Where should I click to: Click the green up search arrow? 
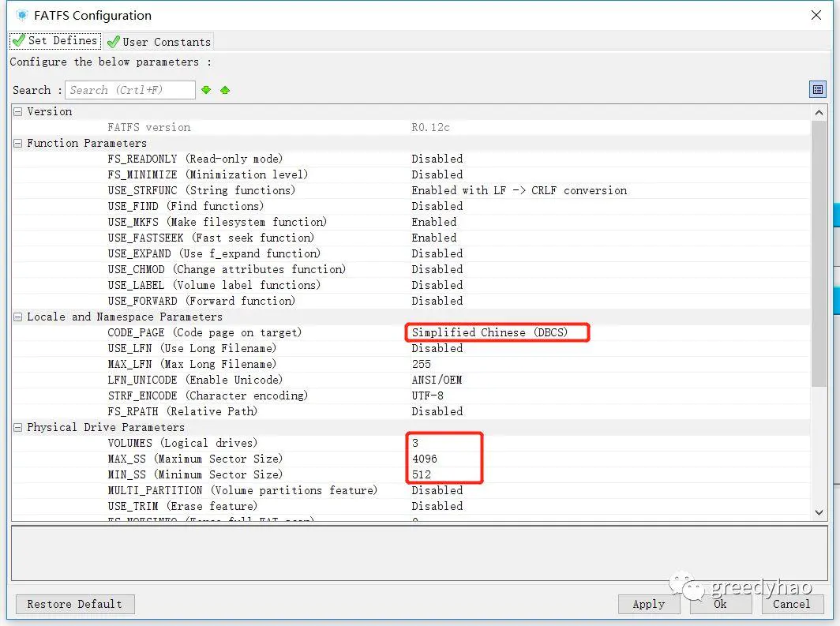223,90
